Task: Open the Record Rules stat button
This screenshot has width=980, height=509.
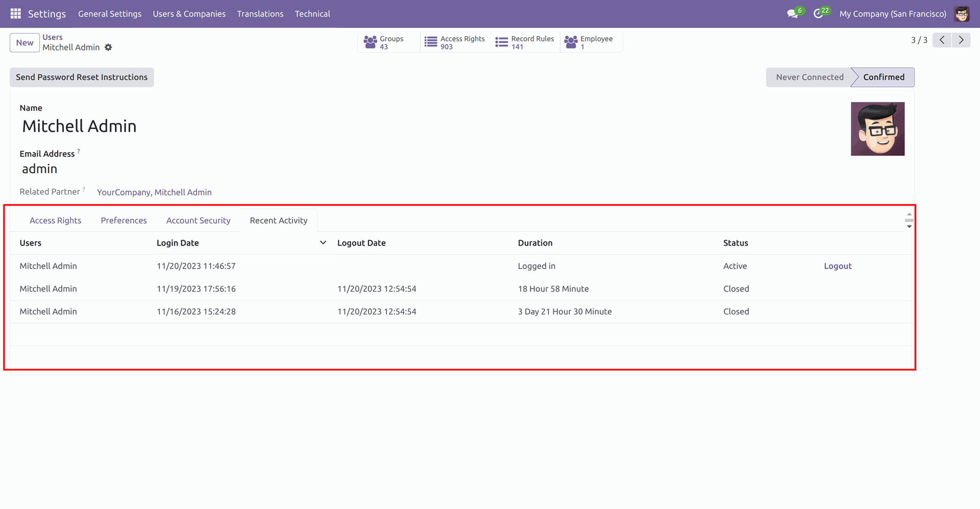Action: point(525,42)
